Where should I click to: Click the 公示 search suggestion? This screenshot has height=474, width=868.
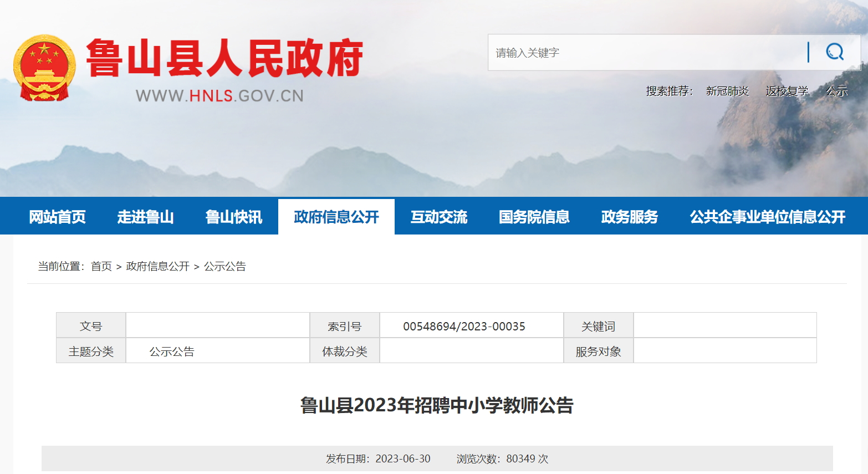837,91
